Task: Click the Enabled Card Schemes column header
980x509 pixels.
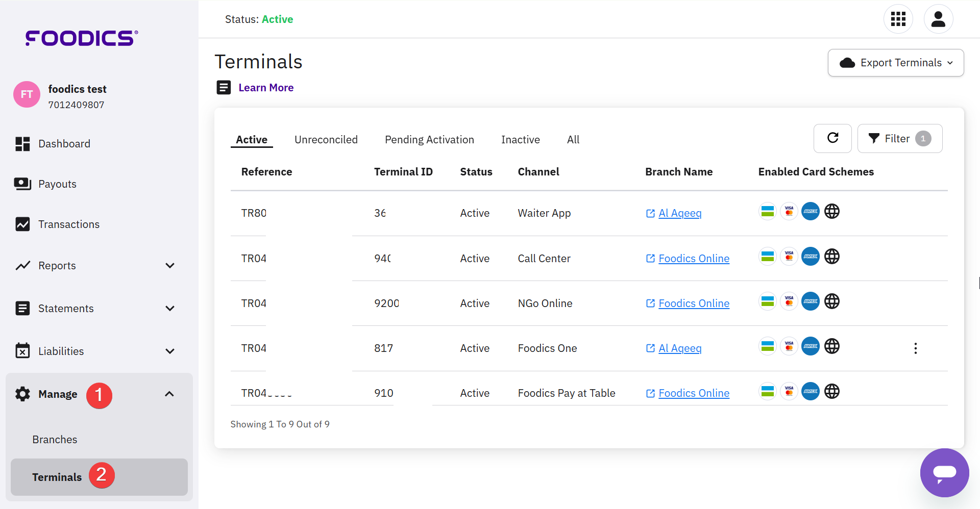Action: (816, 172)
